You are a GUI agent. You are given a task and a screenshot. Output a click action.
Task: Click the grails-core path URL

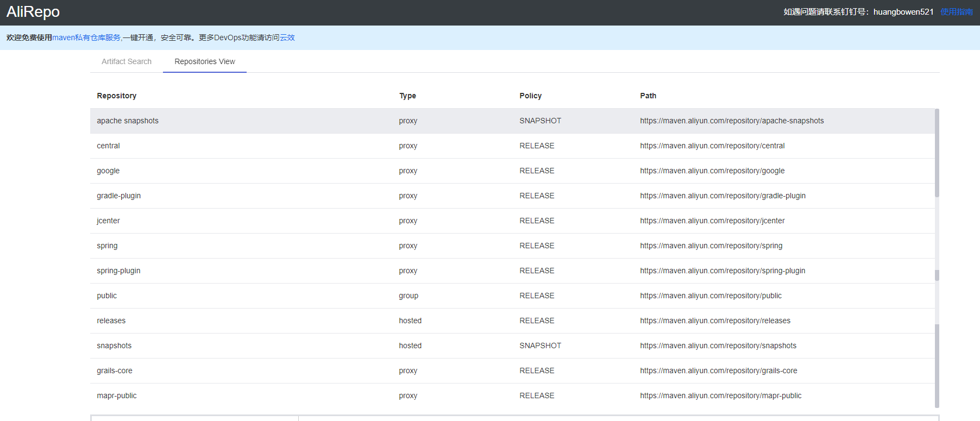tap(719, 370)
